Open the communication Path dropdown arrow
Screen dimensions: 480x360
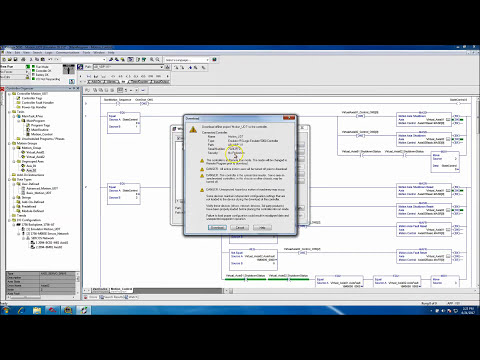tap(162, 67)
